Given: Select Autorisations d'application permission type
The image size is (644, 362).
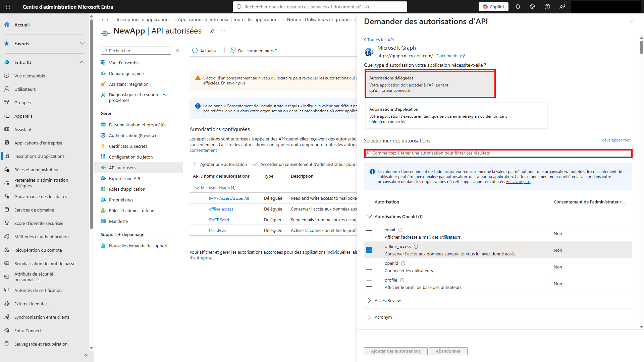Looking at the screenshot, I should pyautogui.click(x=456, y=115).
